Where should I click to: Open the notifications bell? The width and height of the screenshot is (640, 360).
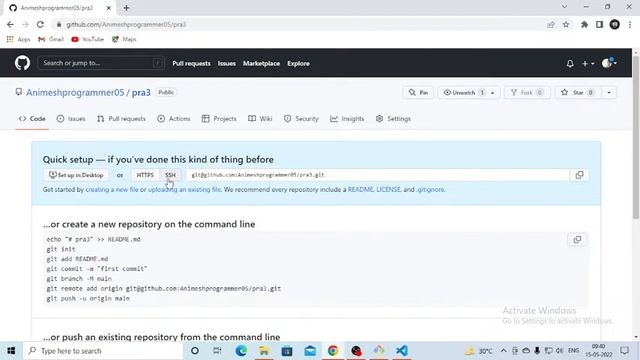(570, 64)
